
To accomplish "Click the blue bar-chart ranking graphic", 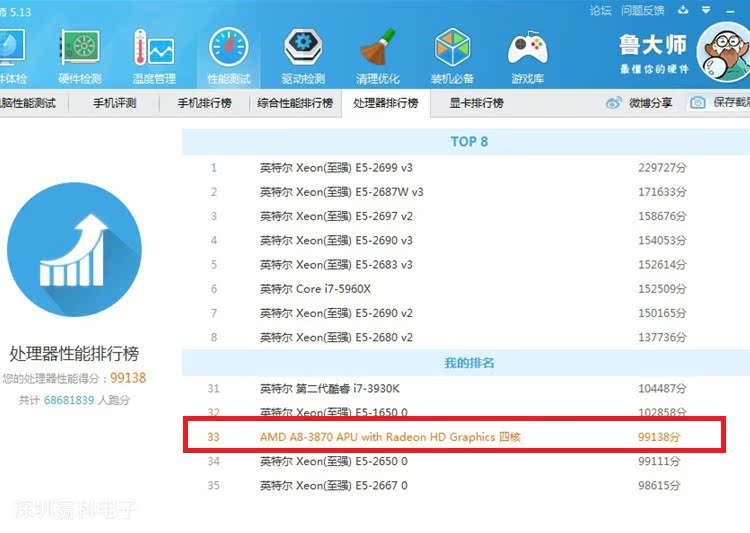I will pyautogui.click(x=75, y=249).
